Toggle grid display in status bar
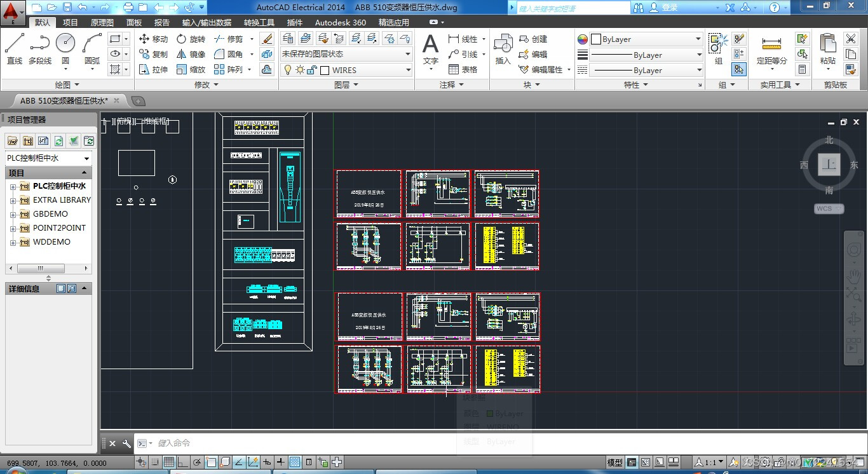Image resolution: width=868 pixels, height=474 pixels. [169, 463]
